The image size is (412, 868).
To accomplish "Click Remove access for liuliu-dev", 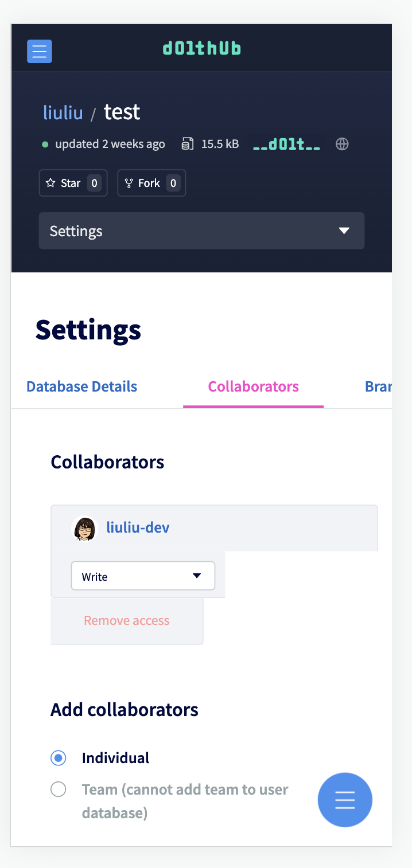I will [126, 620].
